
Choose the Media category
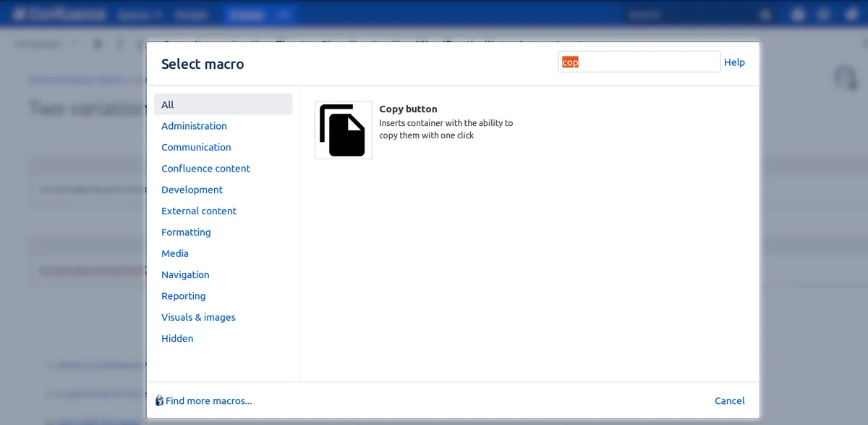pos(175,253)
